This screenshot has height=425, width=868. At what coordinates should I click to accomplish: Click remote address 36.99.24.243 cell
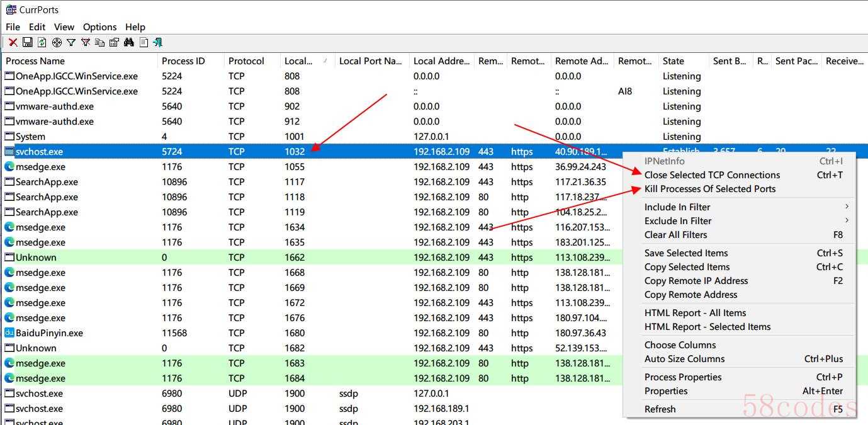[580, 167]
